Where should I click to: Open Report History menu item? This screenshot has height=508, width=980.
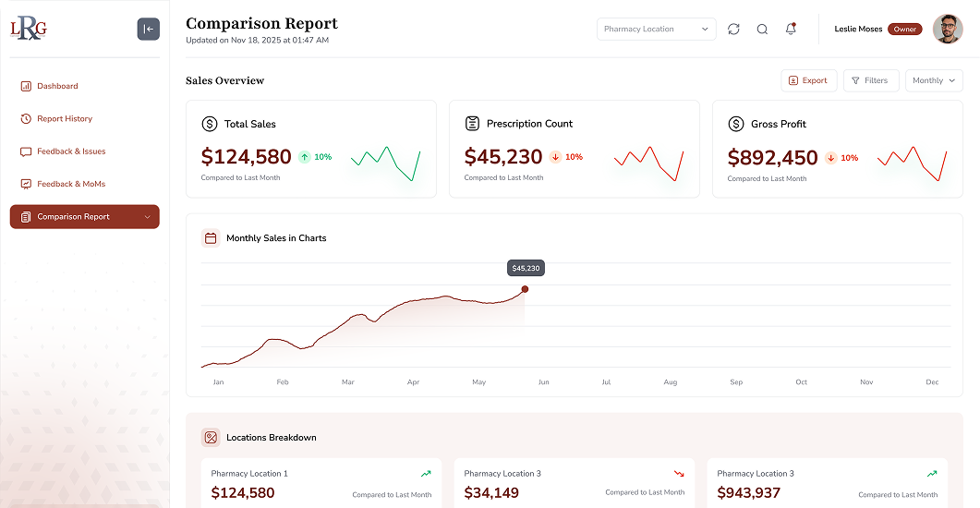pyautogui.click(x=64, y=119)
